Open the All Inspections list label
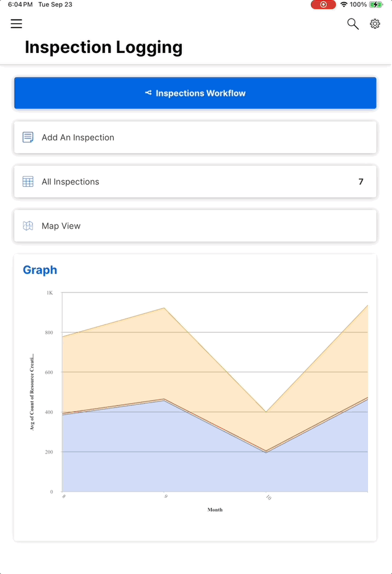This screenshot has width=392, height=574. [71, 182]
